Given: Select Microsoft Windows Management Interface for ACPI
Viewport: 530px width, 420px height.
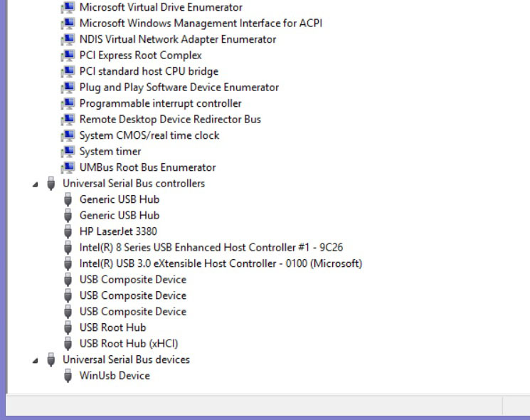Looking at the screenshot, I should click(x=201, y=23).
